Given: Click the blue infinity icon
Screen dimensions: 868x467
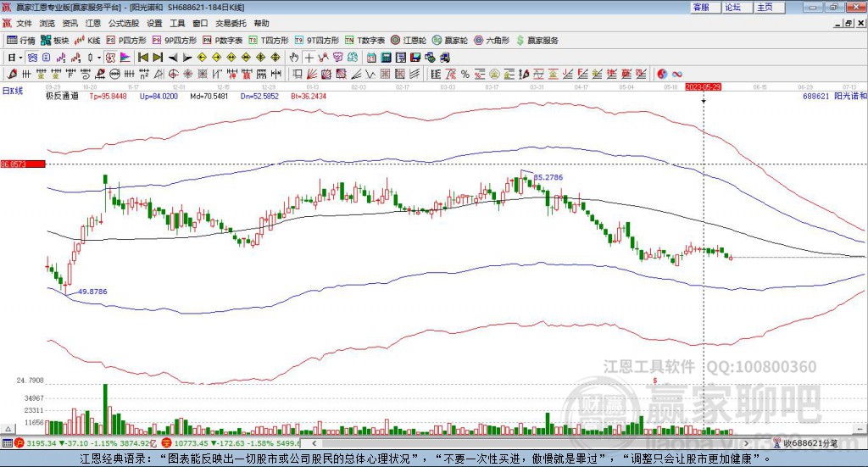Looking at the screenshot, I should [676, 74].
